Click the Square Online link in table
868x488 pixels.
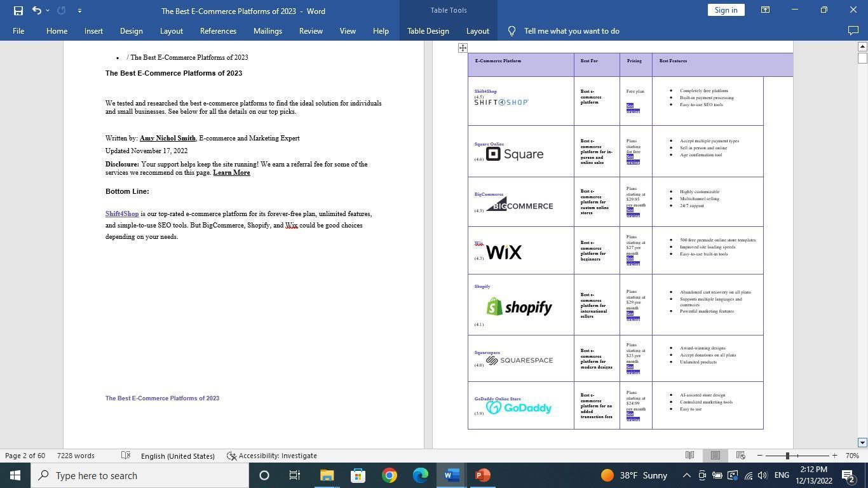coord(489,144)
